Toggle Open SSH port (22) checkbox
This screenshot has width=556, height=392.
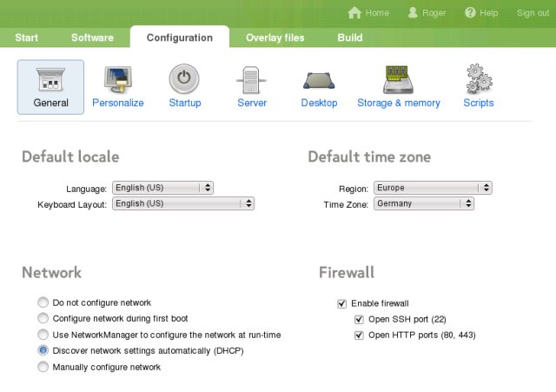coord(359,319)
